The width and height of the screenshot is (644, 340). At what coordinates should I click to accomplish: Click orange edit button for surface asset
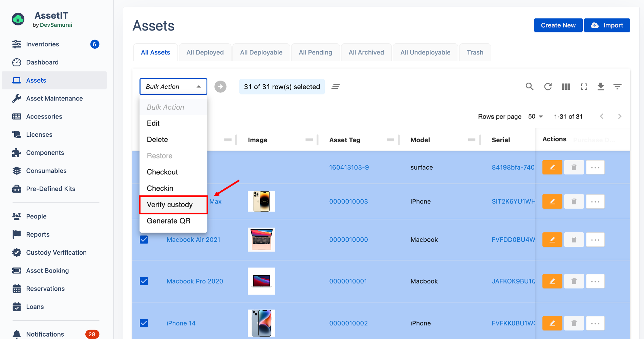552,167
